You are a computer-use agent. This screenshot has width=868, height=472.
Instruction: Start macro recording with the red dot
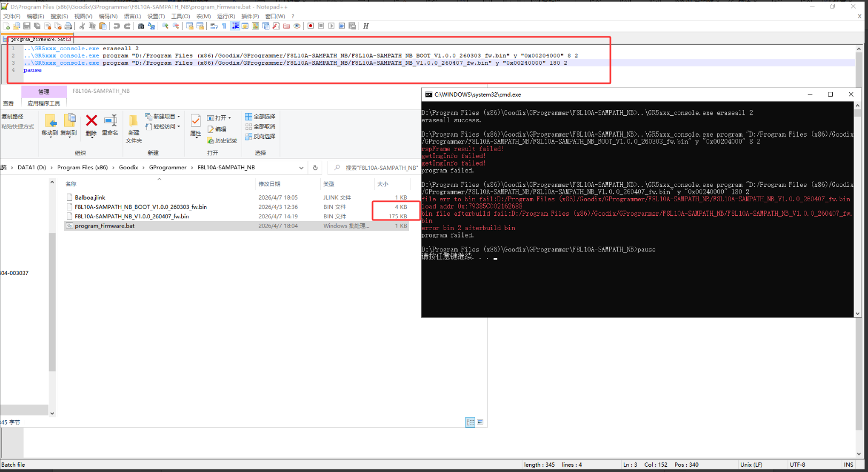click(x=311, y=26)
